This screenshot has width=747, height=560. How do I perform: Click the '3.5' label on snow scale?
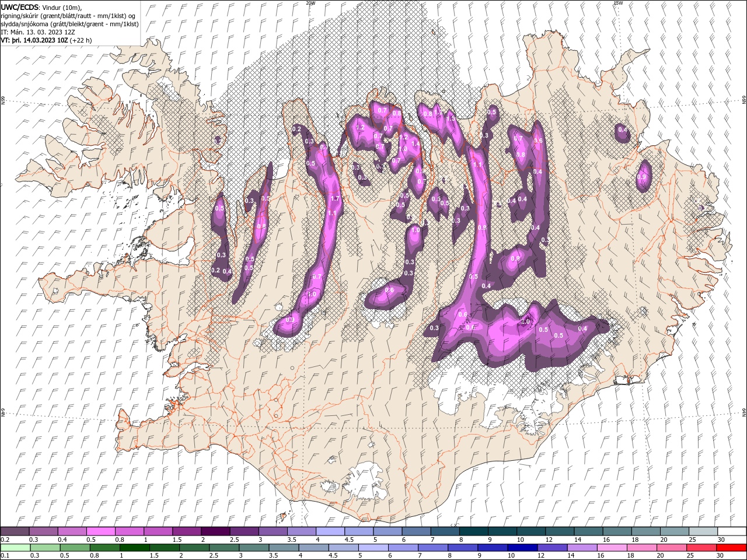click(291, 540)
